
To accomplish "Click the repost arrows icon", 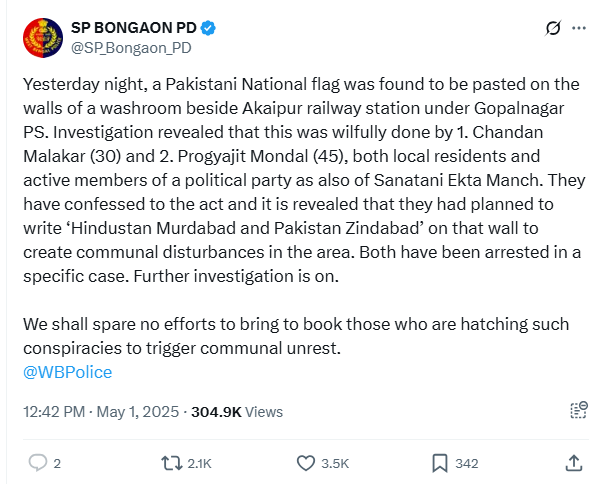I will pos(172,463).
